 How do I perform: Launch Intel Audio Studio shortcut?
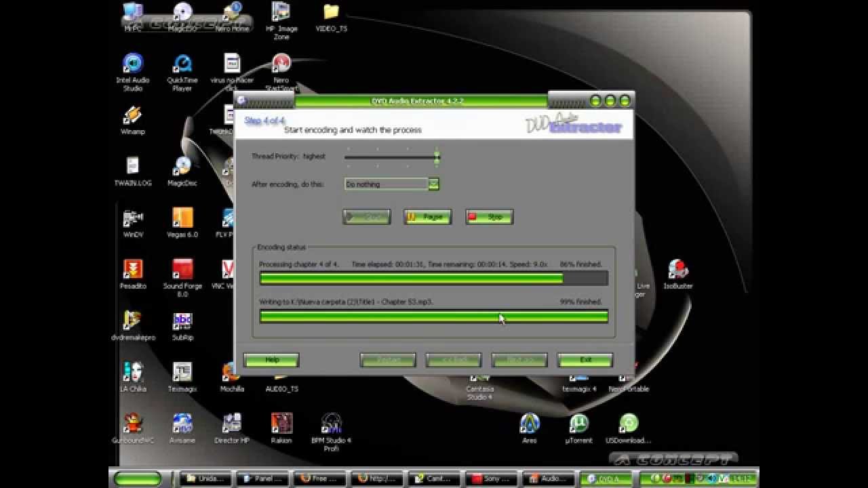pos(133,73)
